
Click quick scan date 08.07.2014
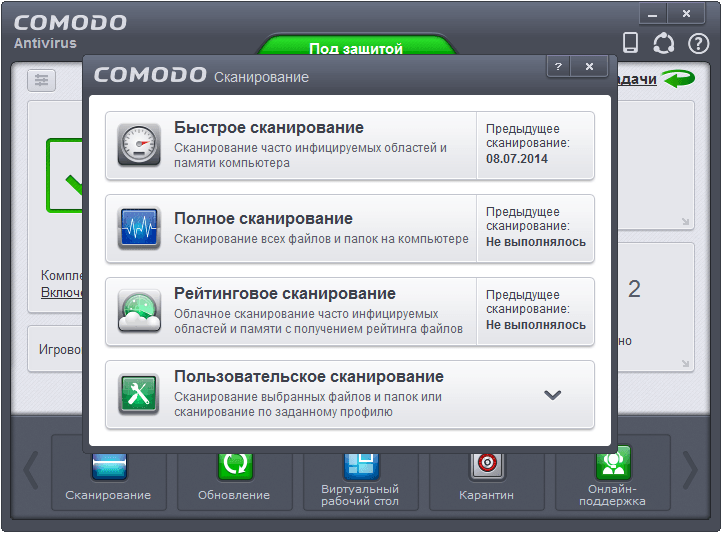(517, 159)
